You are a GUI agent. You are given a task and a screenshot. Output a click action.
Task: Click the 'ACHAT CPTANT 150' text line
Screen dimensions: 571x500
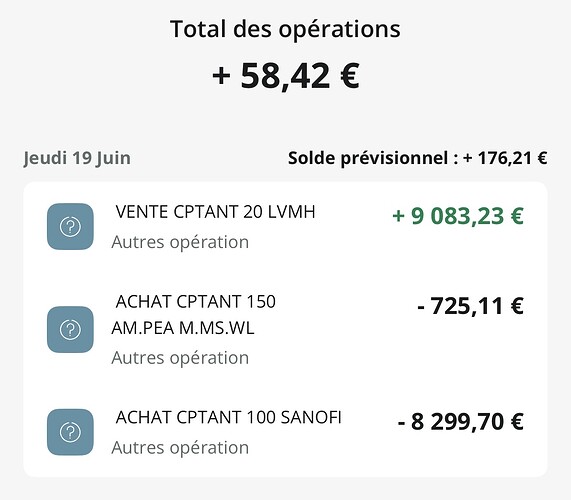pyautogui.click(x=196, y=302)
